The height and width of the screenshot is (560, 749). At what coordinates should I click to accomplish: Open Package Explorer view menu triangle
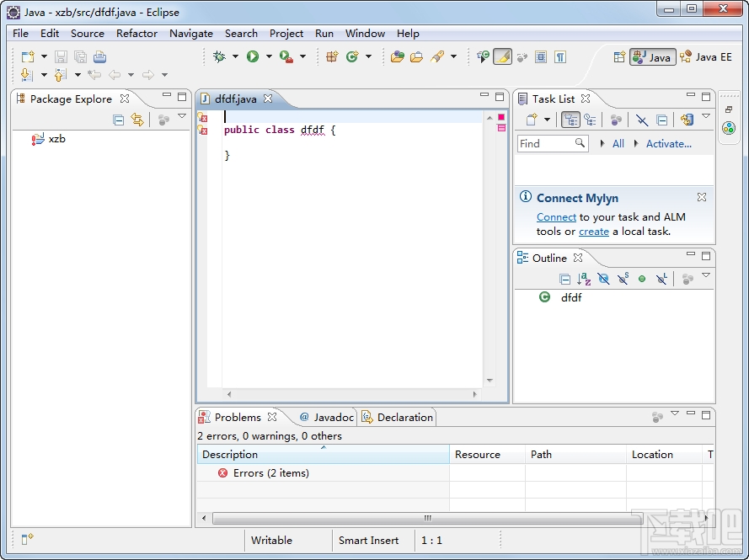[182, 117]
